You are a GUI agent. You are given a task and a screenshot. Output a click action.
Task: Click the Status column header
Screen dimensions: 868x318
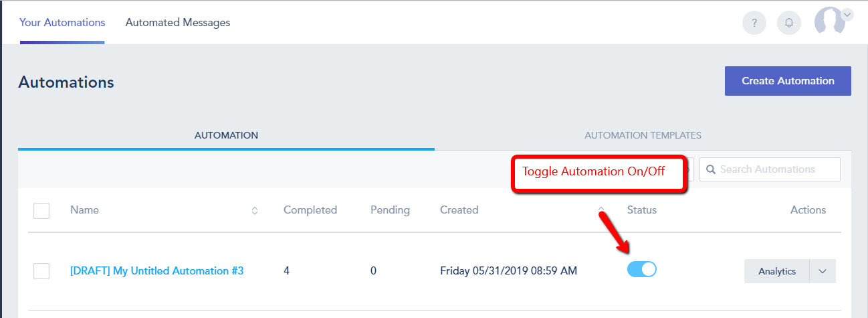point(642,210)
